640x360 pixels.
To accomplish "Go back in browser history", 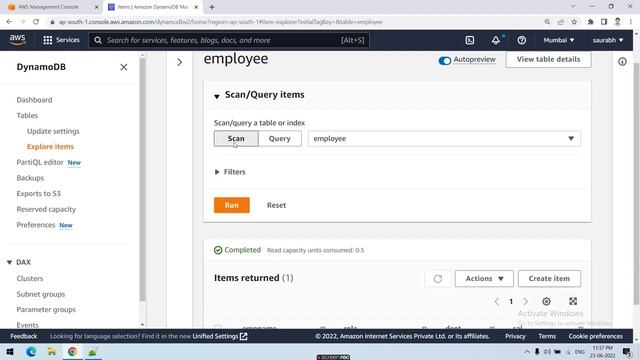I will 9,22.
